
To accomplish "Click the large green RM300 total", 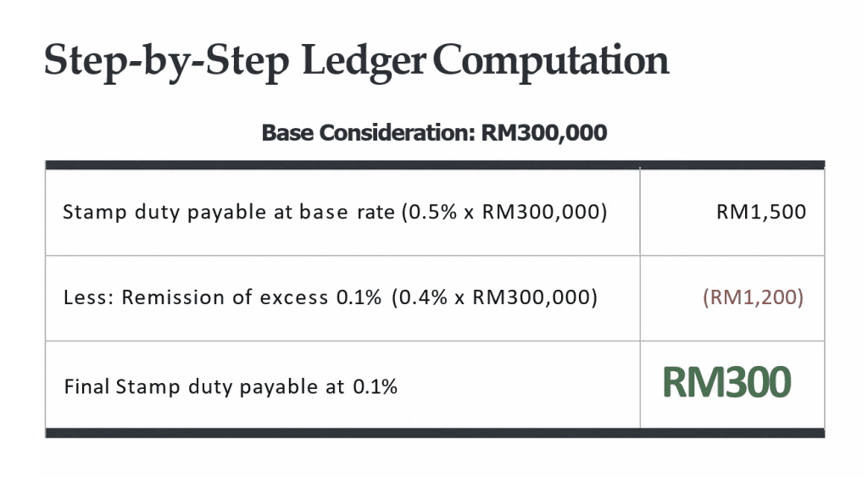I will pos(726,383).
